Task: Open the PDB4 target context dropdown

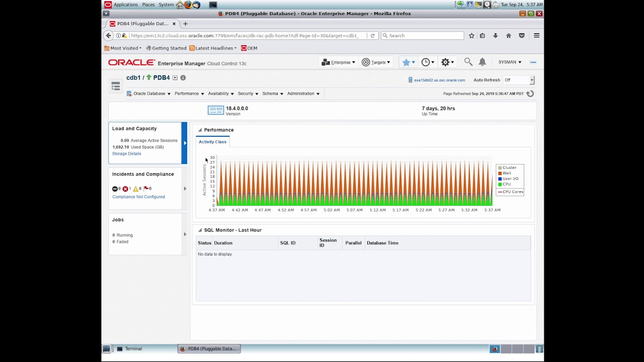Action: click(x=175, y=78)
